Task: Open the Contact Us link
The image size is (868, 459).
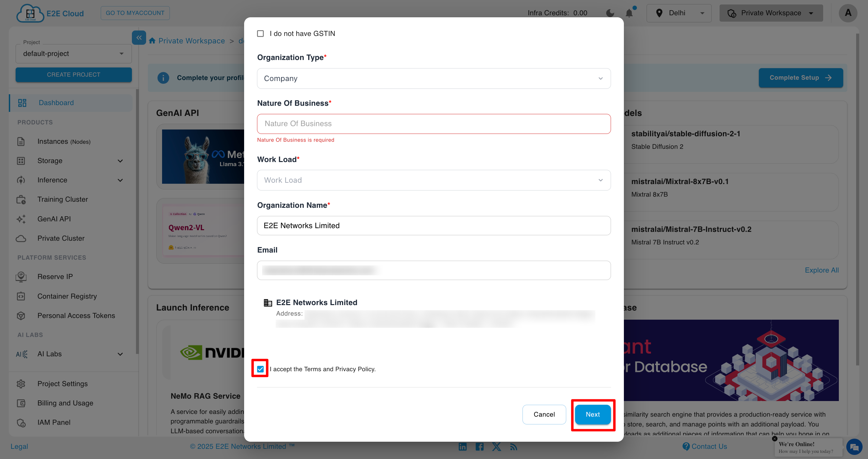Action: tap(705, 446)
